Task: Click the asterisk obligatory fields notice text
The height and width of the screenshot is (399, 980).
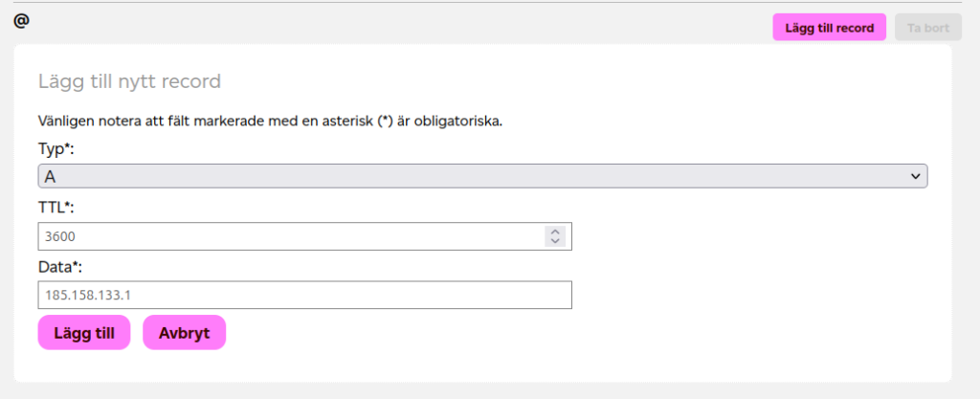Action: point(270,122)
